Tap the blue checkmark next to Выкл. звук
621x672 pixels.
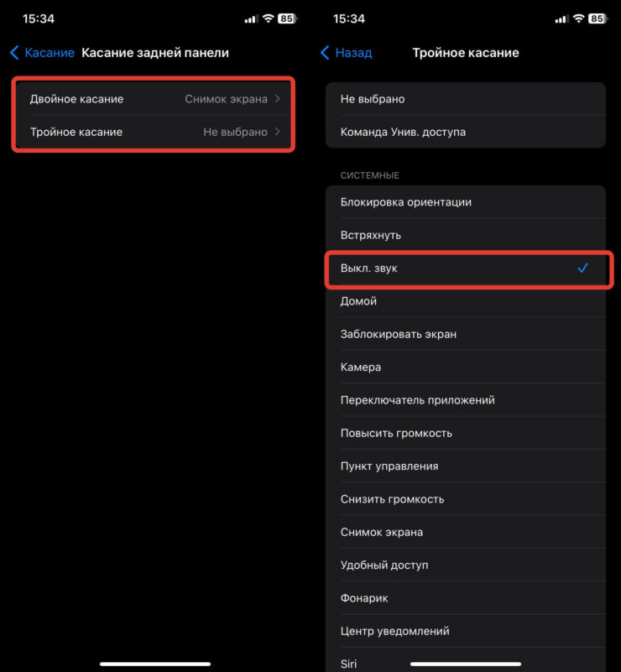coord(582,268)
